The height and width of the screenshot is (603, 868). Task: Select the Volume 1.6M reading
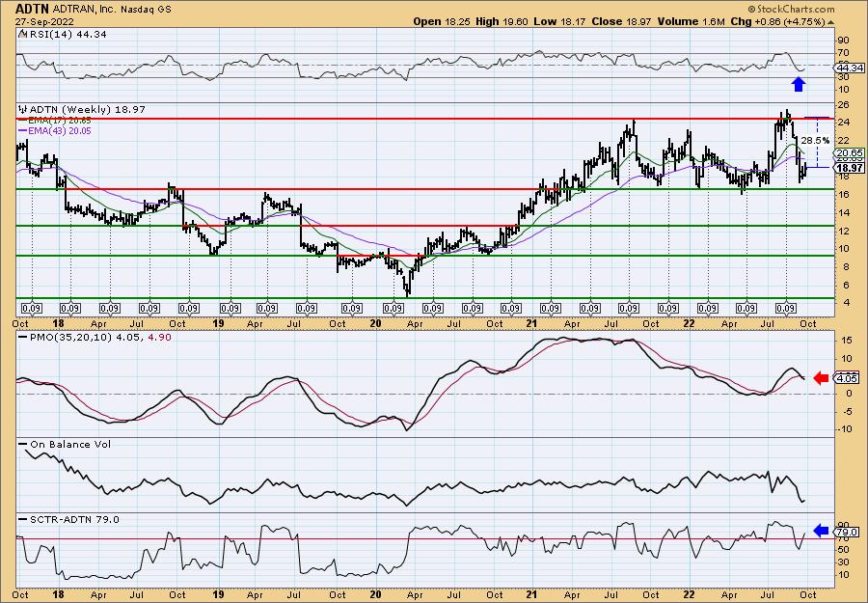tap(691, 21)
